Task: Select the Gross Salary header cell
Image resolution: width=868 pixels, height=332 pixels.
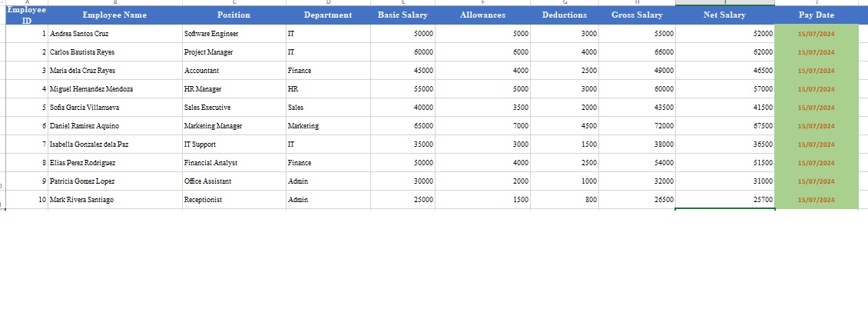Action: click(x=637, y=15)
